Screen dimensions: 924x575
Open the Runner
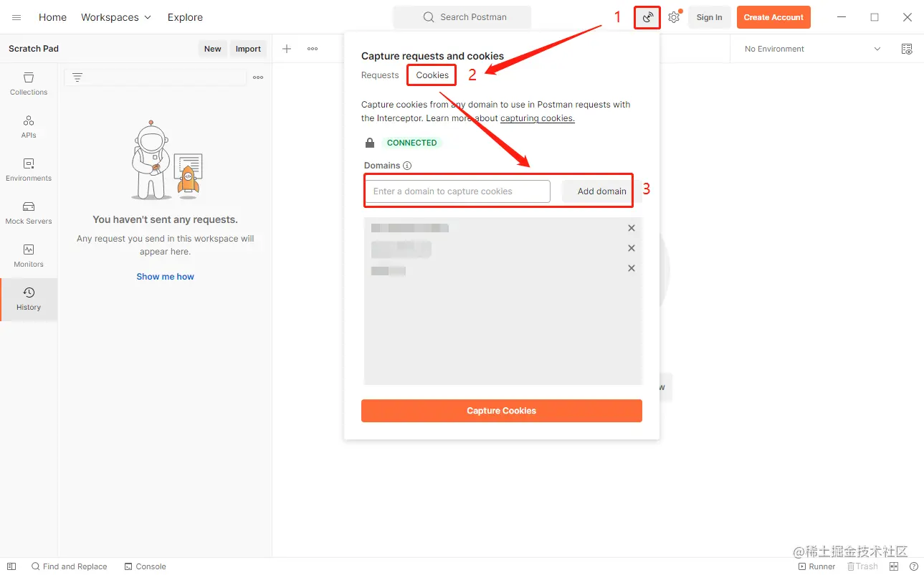816,566
